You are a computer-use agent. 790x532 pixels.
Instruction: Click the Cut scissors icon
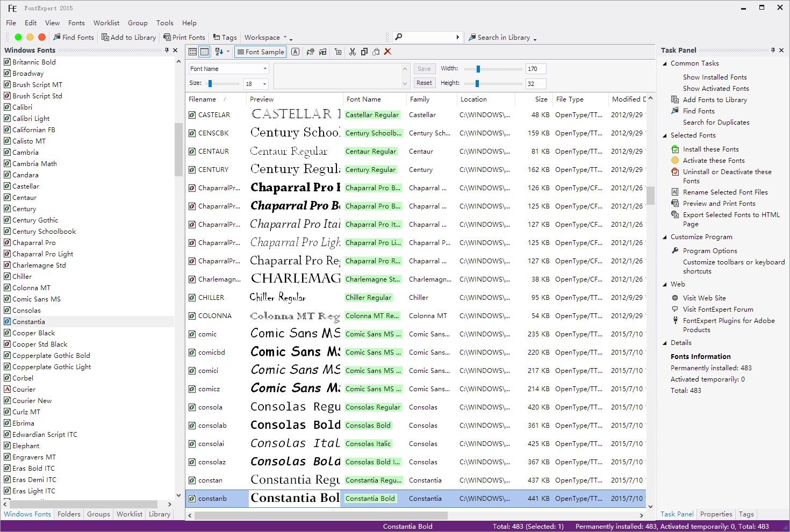click(x=353, y=52)
